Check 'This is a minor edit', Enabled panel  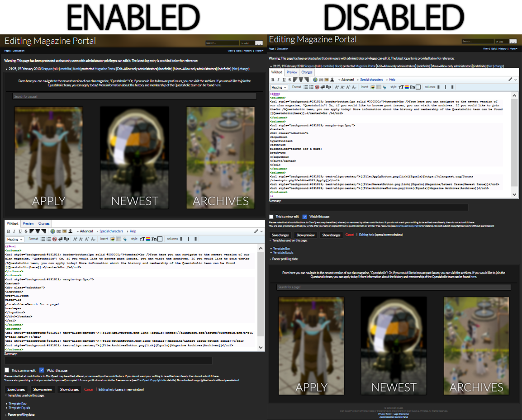point(7,370)
